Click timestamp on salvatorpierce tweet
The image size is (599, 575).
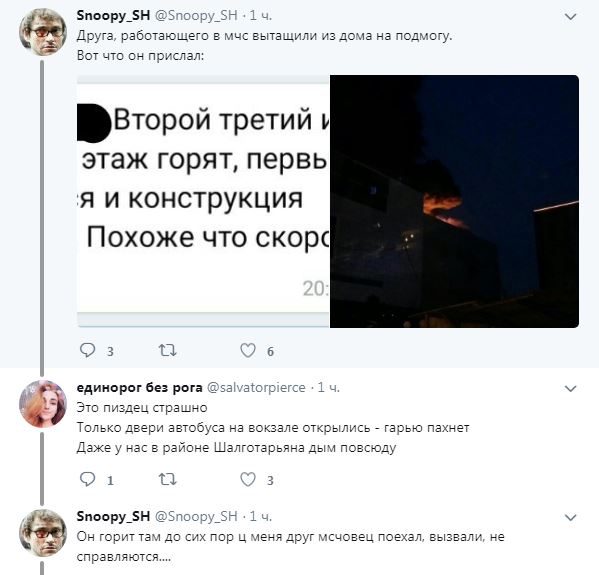(329, 387)
